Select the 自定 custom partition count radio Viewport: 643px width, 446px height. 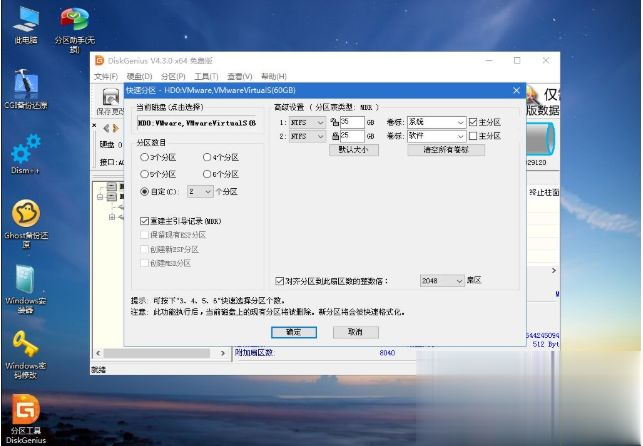click(144, 191)
